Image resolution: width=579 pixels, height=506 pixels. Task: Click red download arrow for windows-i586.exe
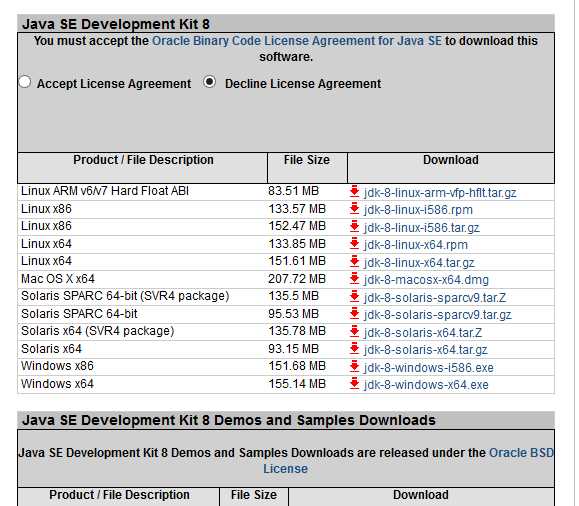(354, 366)
